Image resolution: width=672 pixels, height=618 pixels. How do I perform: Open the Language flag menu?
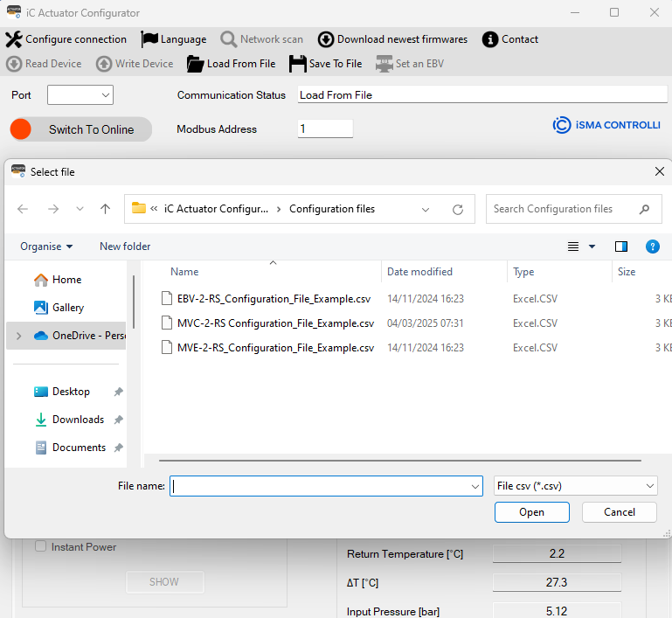(149, 39)
